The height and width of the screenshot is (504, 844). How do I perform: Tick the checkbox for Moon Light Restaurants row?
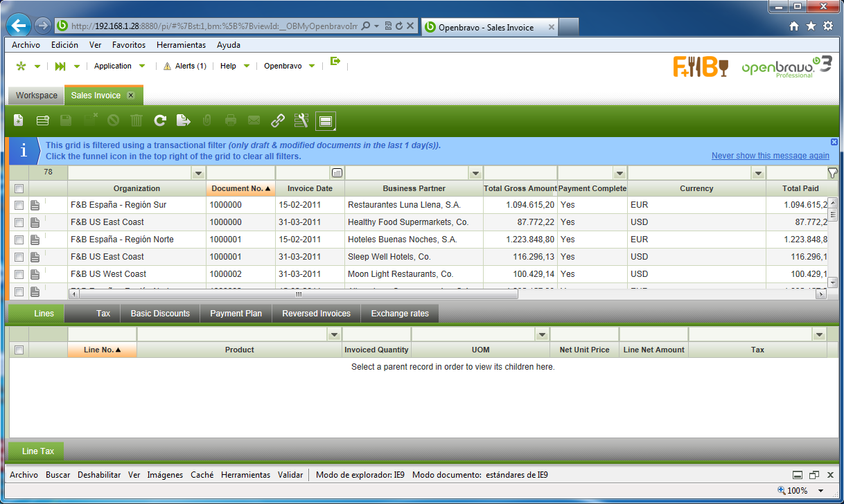pyautogui.click(x=19, y=274)
